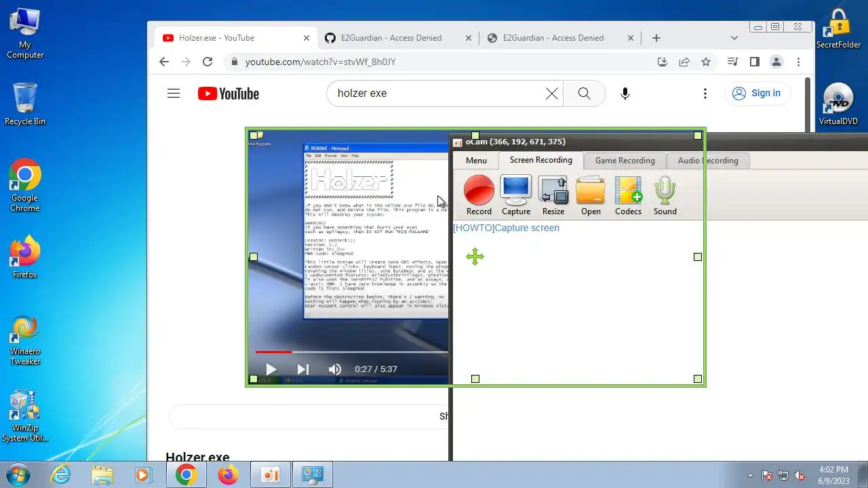
Task: Start YouTube voice search with microphone
Action: pos(625,94)
